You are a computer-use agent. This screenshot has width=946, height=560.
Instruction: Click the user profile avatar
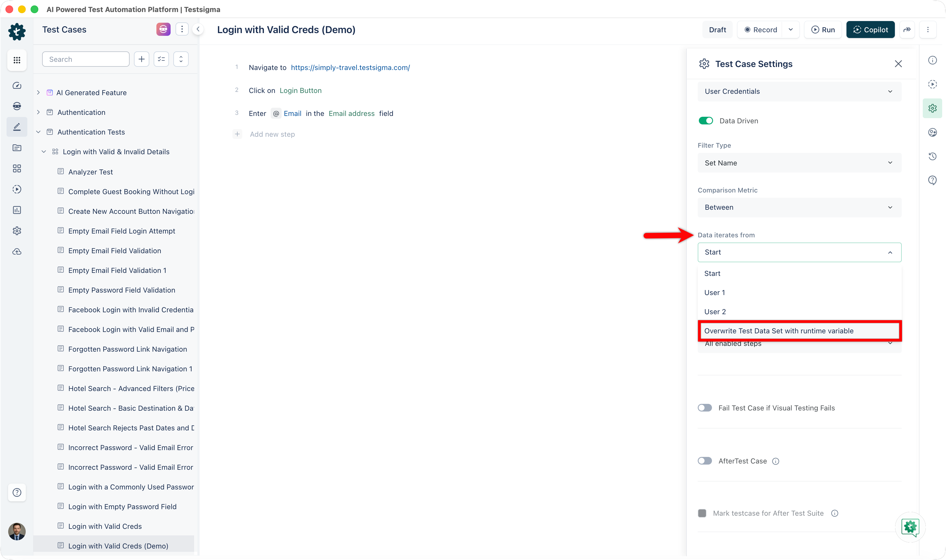[17, 531]
